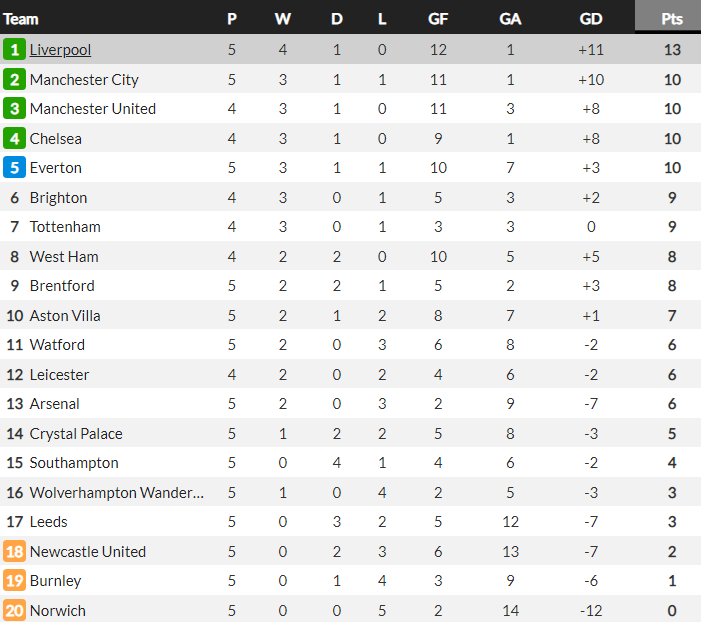Click the Norwich team name

pos(57,610)
